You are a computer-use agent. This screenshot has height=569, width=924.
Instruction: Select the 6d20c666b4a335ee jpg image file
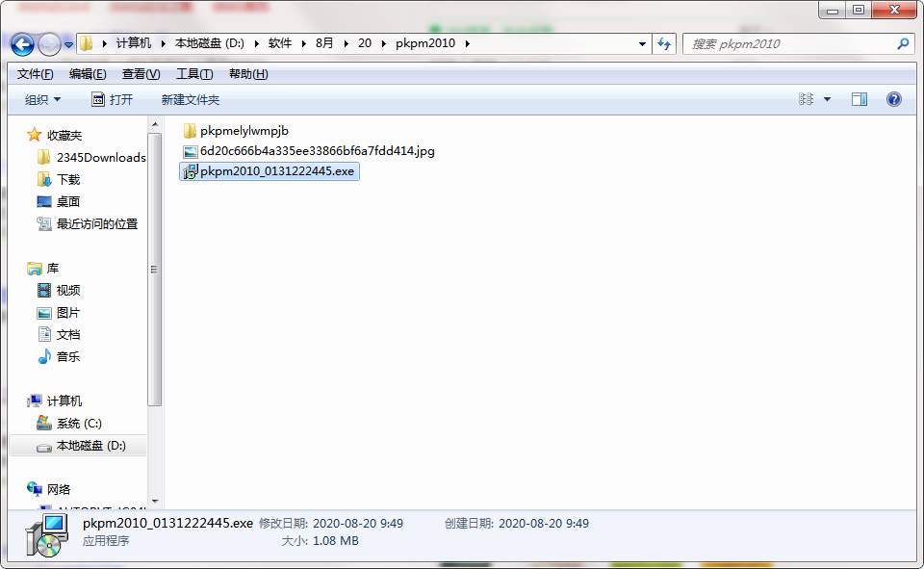coord(317,151)
